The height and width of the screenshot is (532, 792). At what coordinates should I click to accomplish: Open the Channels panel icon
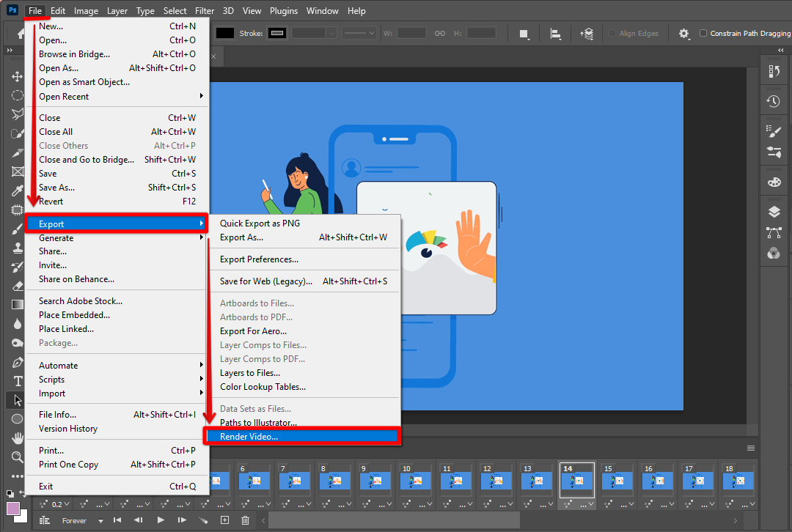(774, 254)
